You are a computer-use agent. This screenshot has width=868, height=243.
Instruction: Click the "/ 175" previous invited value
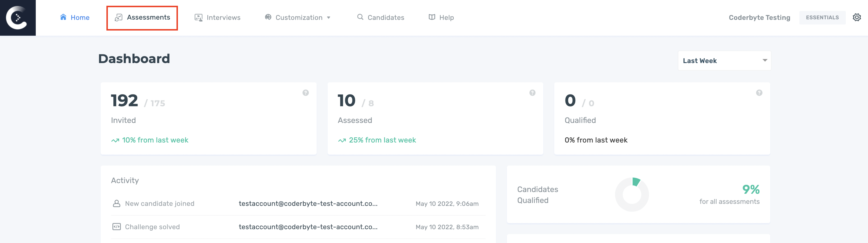155,103
